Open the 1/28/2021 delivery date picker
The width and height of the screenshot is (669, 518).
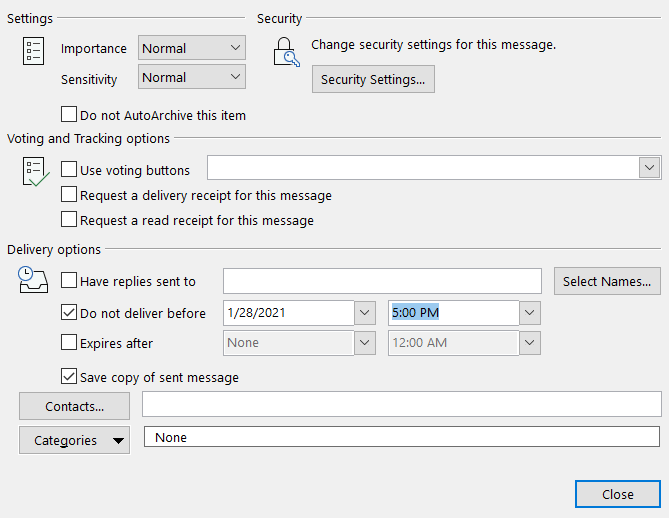tap(365, 313)
